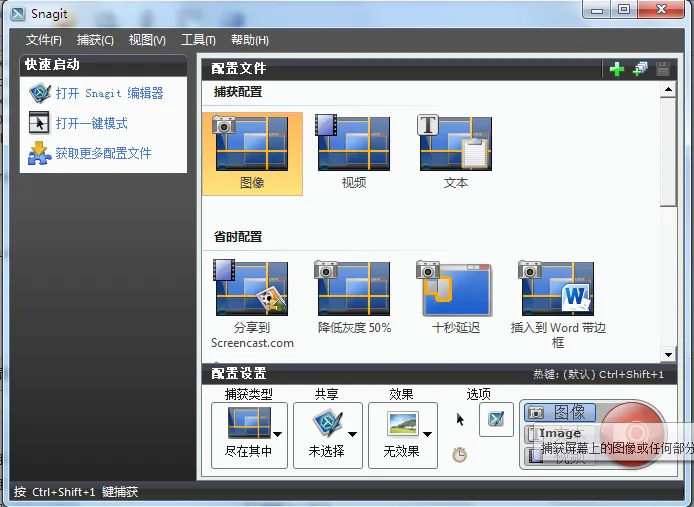Image resolution: width=694 pixels, height=507 pixels.
Task: Toggle include cursor option in 选项
Action: pos(460,419)
